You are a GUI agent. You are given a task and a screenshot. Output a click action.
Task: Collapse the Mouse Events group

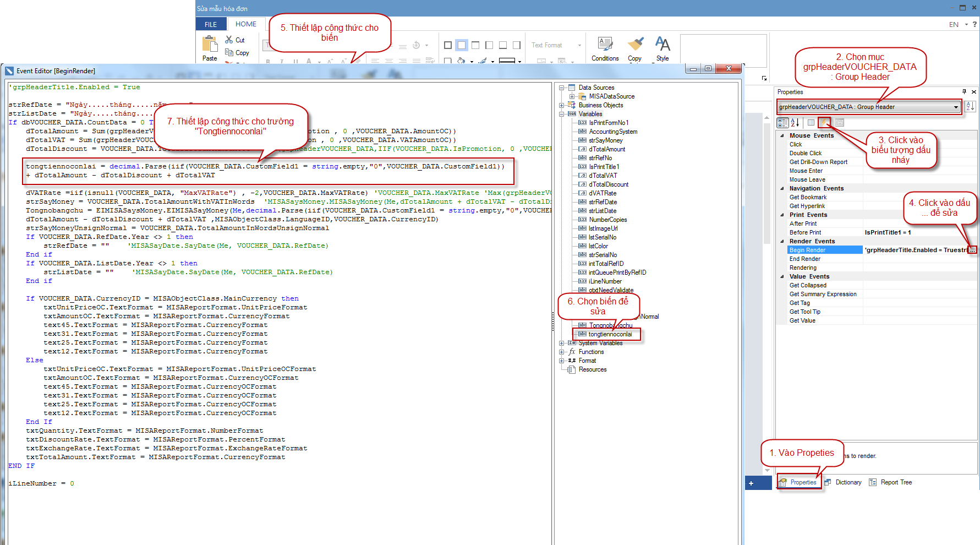click(x=782, y=135)
